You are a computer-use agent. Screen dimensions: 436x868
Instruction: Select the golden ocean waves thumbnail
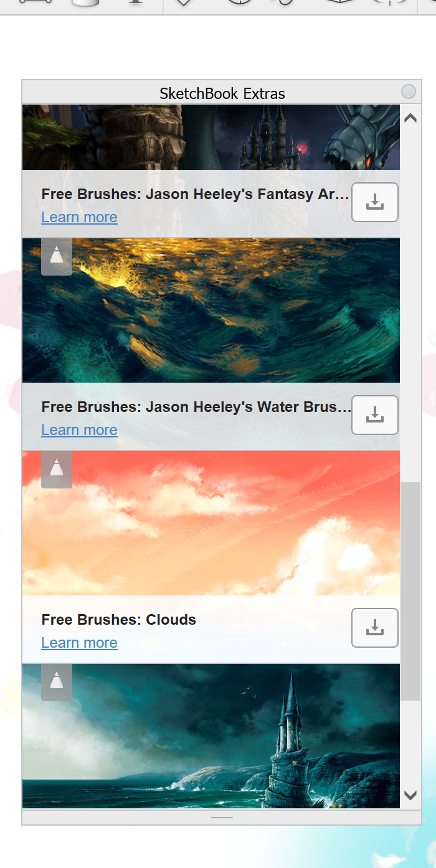coord(211,310)
